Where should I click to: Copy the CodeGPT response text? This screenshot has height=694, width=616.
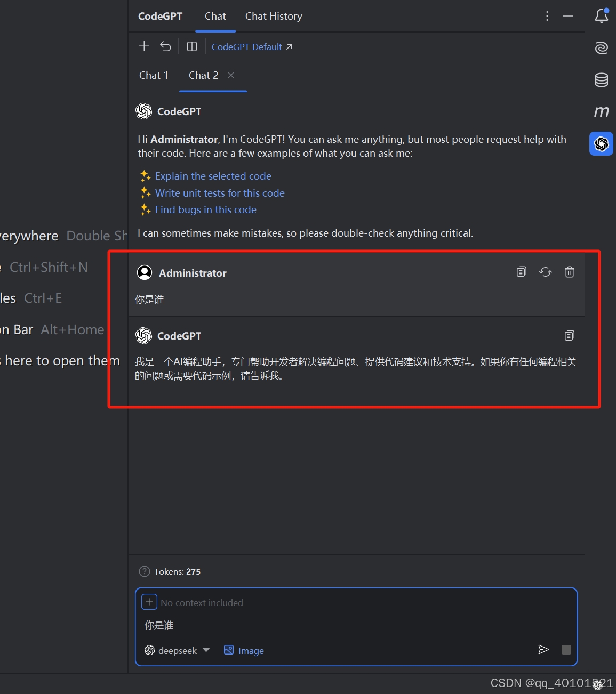tap(570, 336)
